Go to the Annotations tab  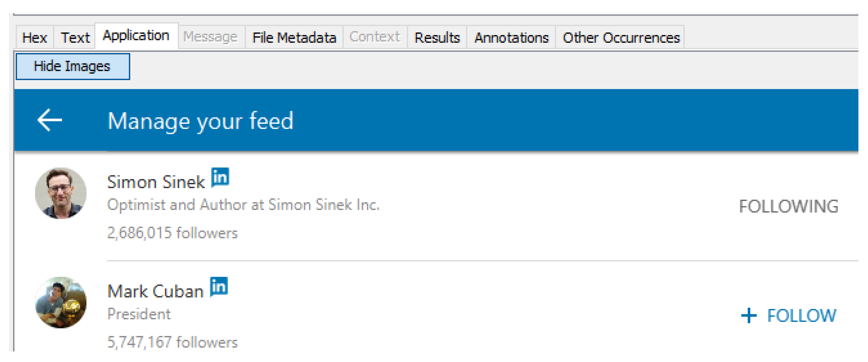tap(511, 37)
